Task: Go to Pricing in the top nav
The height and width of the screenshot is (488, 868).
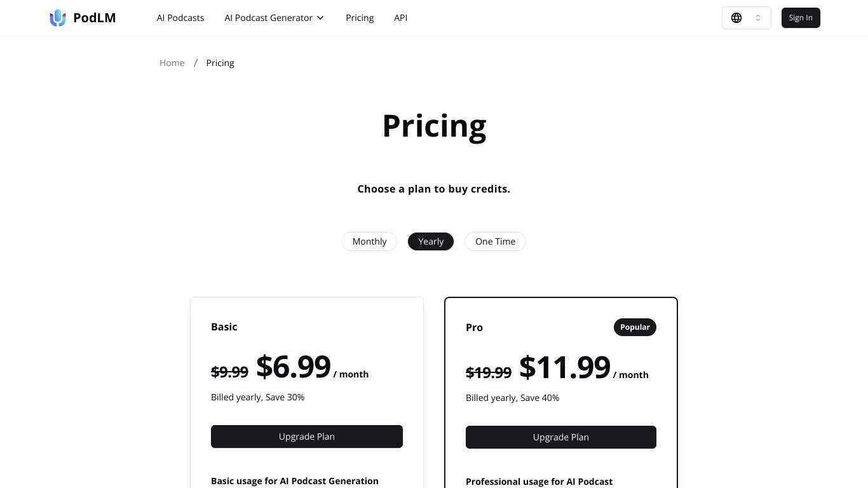Action: [x=360, y=18]
